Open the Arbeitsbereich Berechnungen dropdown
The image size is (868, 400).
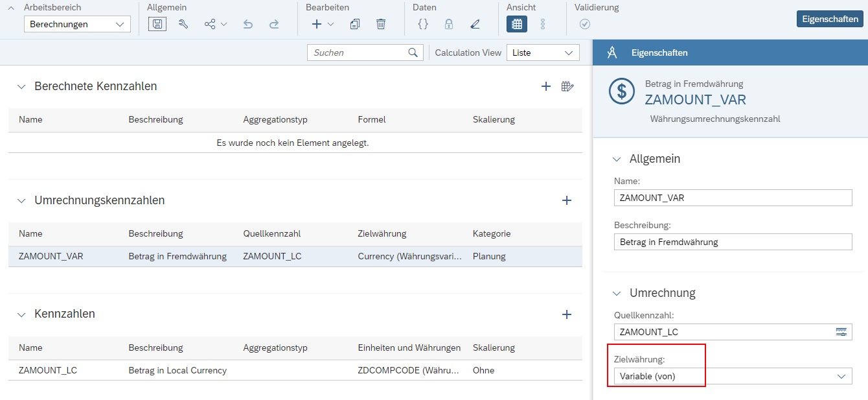77,25
